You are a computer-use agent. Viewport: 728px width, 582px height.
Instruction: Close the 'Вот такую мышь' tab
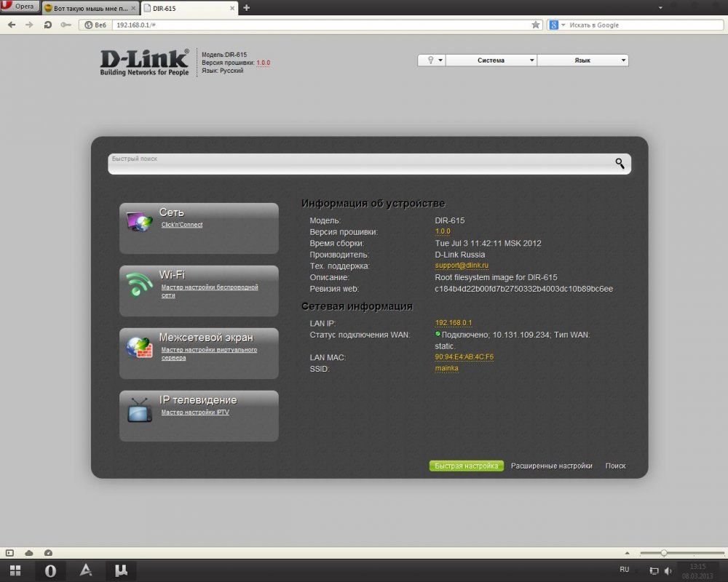133,8
